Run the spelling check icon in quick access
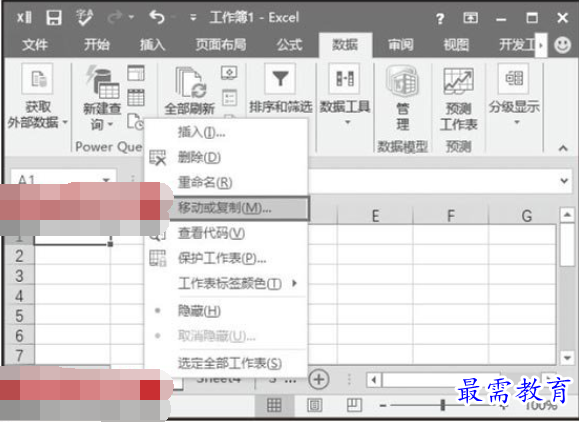Screen dimensions: 579x422 84,17
